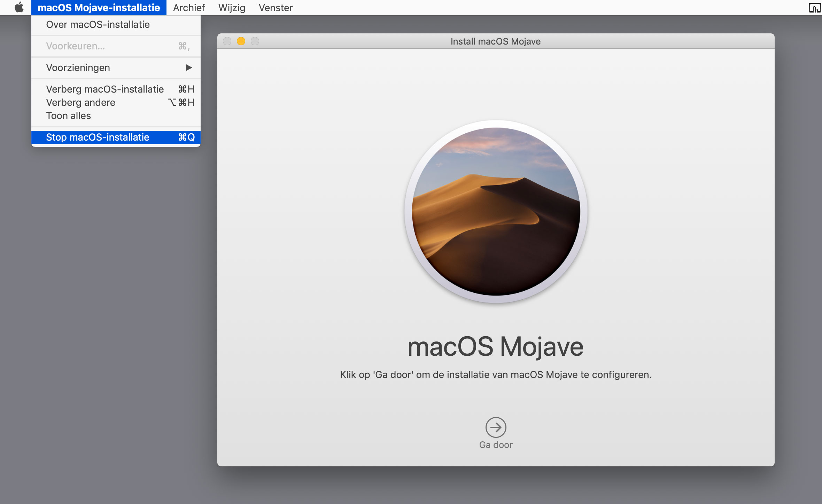This screenshot has height=504, width=822.
Task: Choose Stop macOS-installatie
Action: [116, 137]
